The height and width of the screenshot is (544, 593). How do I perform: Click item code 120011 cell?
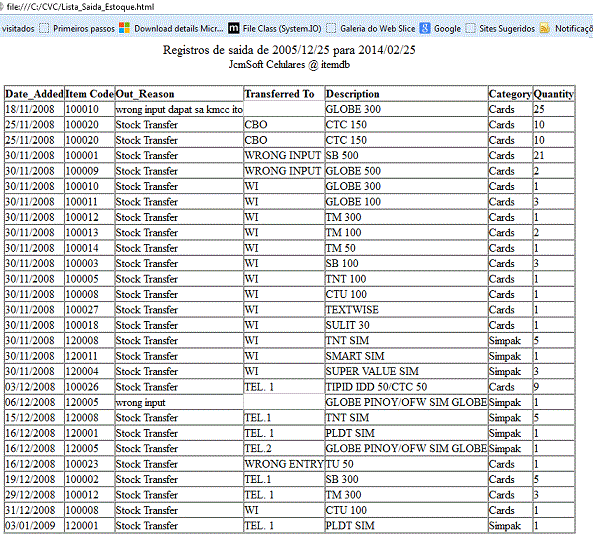[x=90, y=356]
